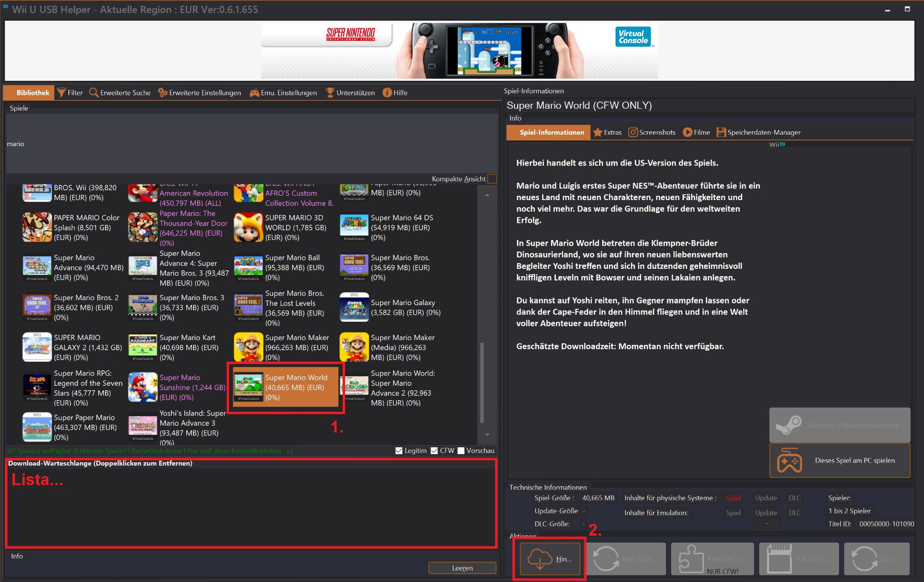
Task: Uncheck the CFW checkbox
Action: pyautogui.click(x=434, y=451)
